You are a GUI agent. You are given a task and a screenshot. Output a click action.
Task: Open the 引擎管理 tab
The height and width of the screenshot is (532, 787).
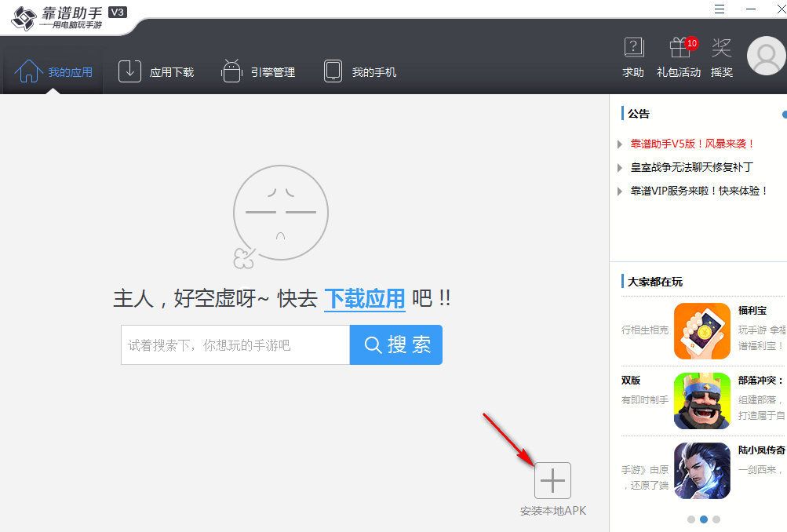pos(258,72)
